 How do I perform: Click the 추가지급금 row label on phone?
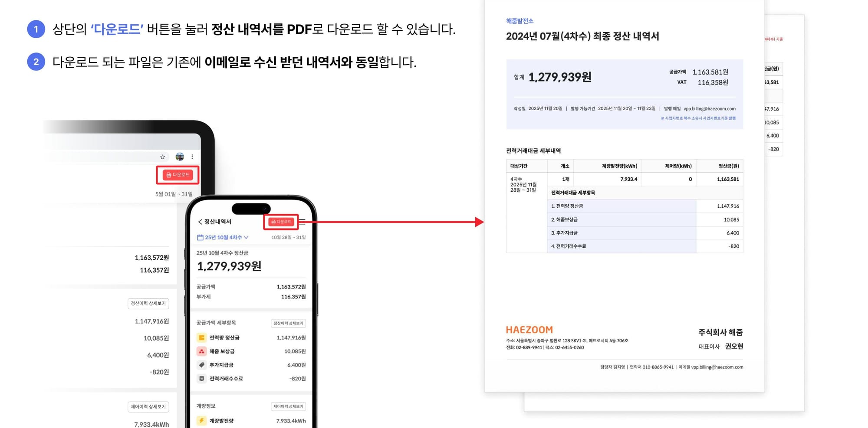click(x=221, y=365)
